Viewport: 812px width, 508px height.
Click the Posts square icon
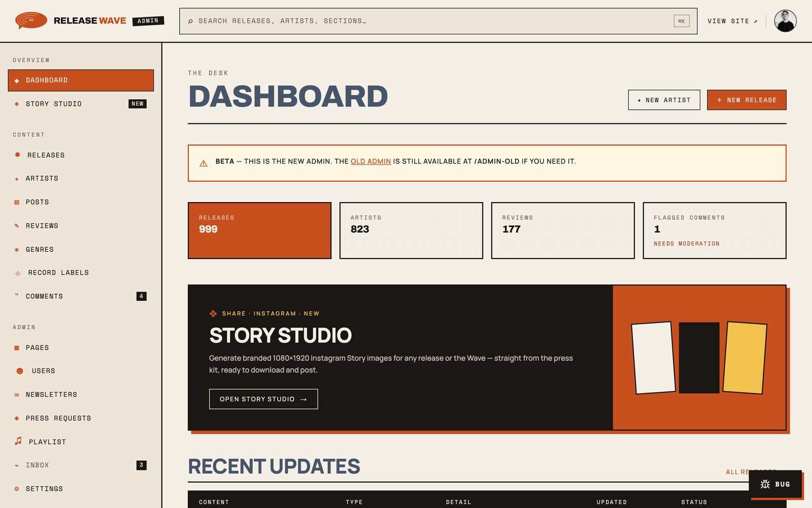tap(17, 202)
